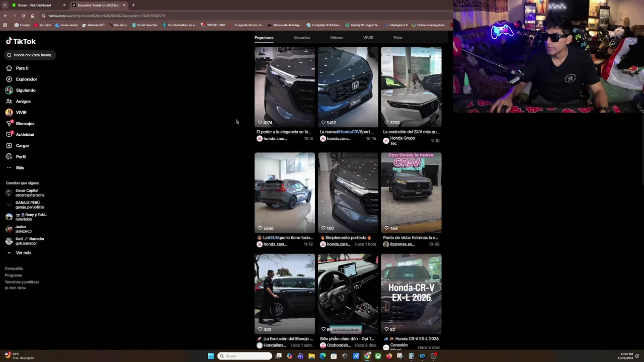Open video thumbnail with 5412 likes
This screenshot has height=362, width=644.
(348, 87)
